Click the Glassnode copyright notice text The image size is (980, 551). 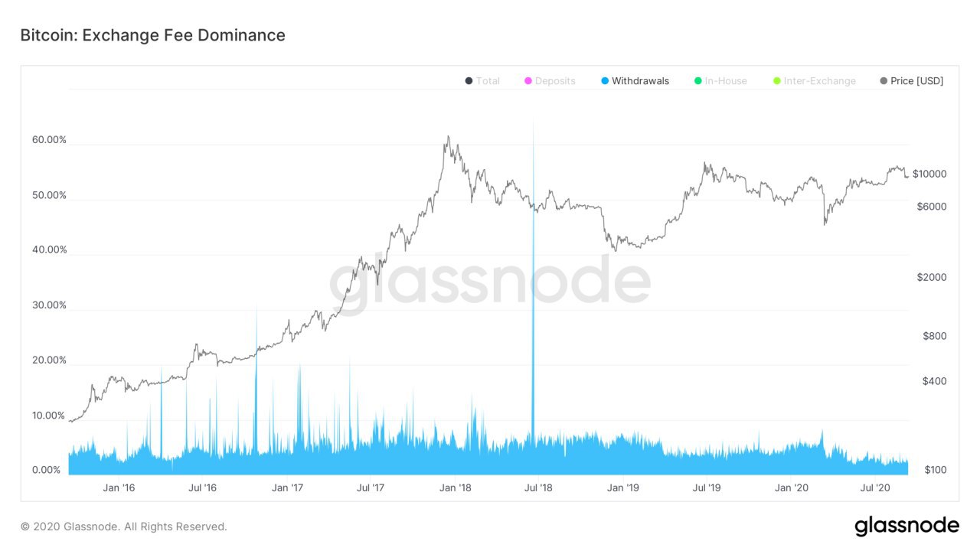tap(124, 527)
